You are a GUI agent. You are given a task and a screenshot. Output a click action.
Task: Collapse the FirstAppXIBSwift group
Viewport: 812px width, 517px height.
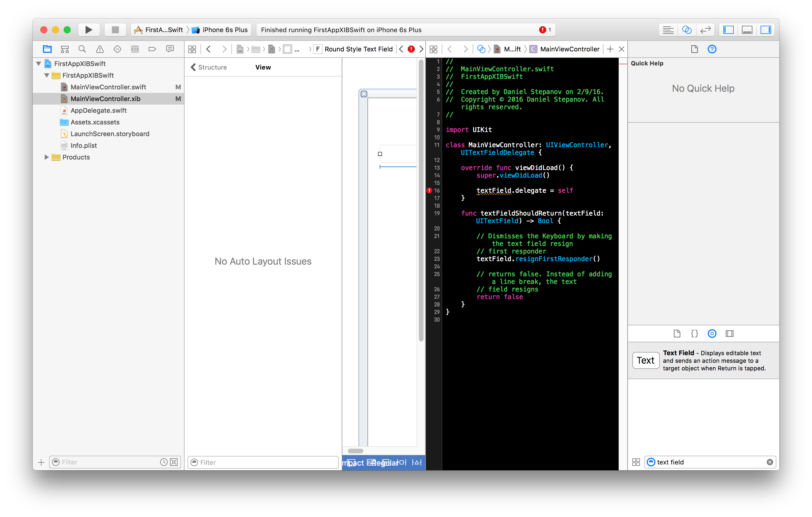tap(46, 76)
